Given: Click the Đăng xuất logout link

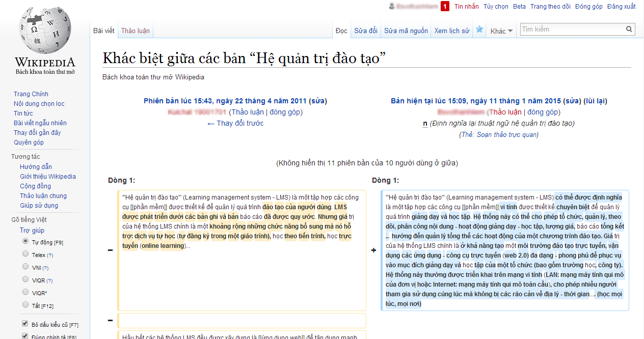Looking at the screenshot, I should pos(622,7).
